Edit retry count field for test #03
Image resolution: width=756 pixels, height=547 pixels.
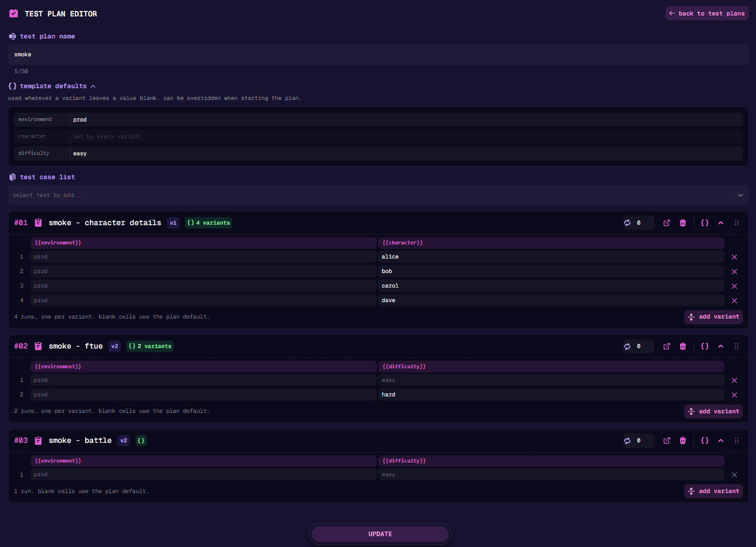coord(643,441)
